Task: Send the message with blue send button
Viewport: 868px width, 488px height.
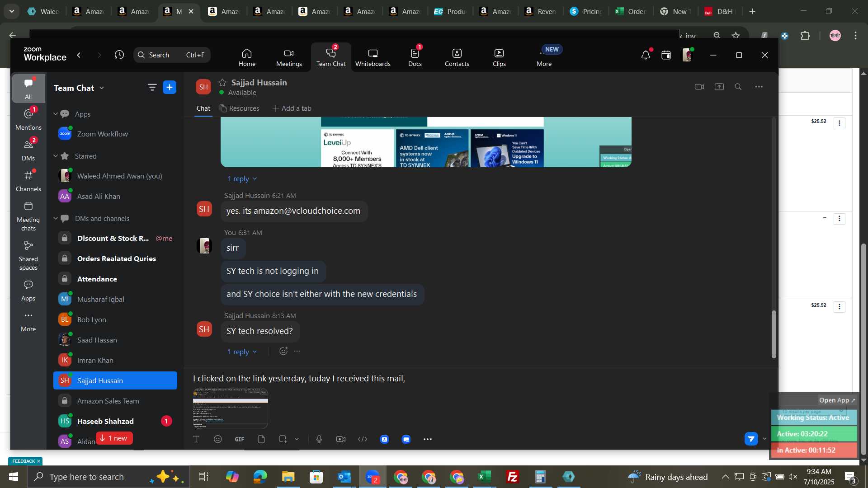Action: click(751, 439)
